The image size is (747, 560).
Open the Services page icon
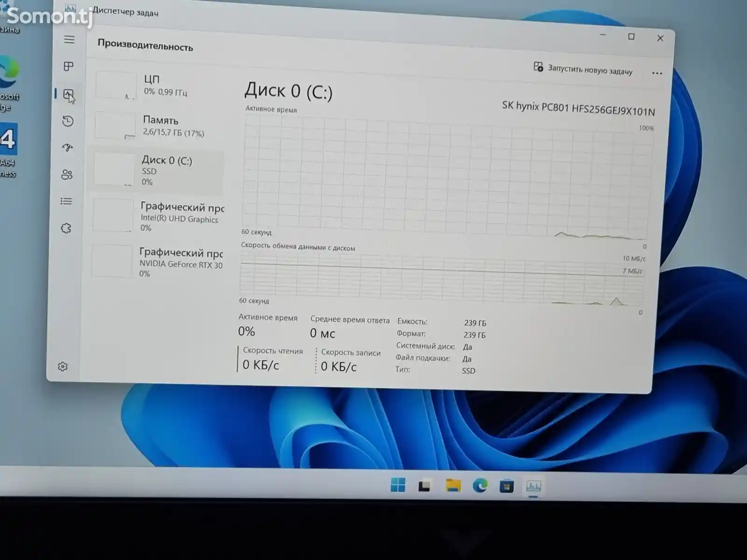(66, 228)
